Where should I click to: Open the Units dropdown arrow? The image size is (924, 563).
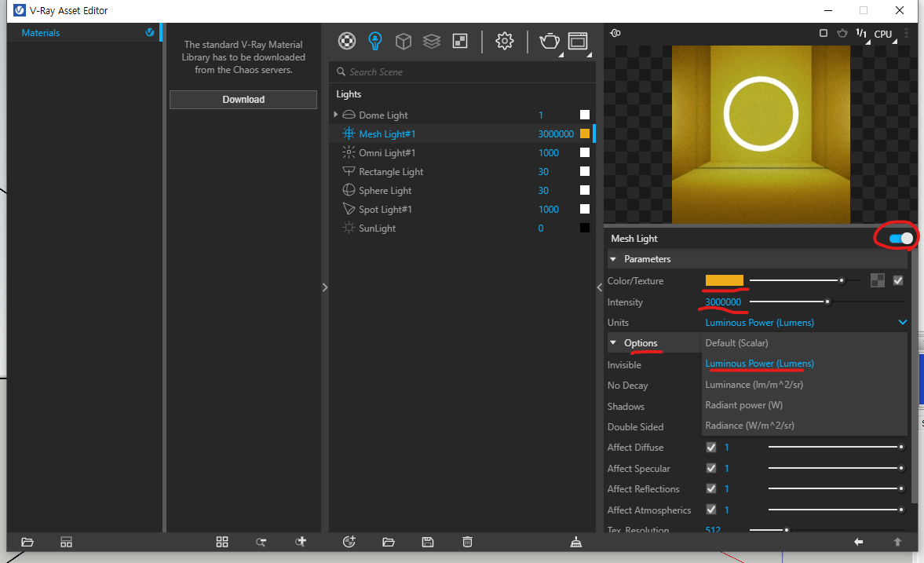(902, 323)
